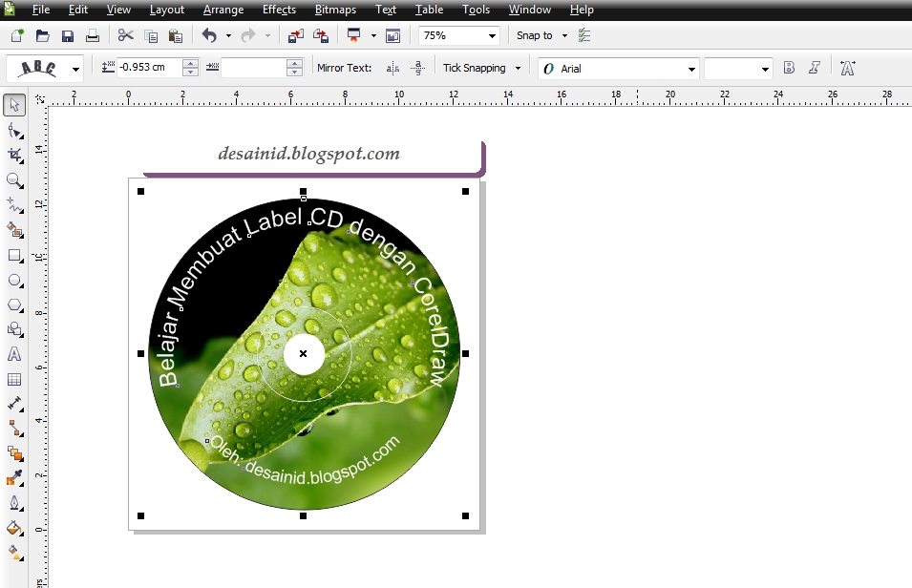The width and height of the screenshot is (912, 588).
Task: Cut selection with the scissors icon
Action: (126, 35)
